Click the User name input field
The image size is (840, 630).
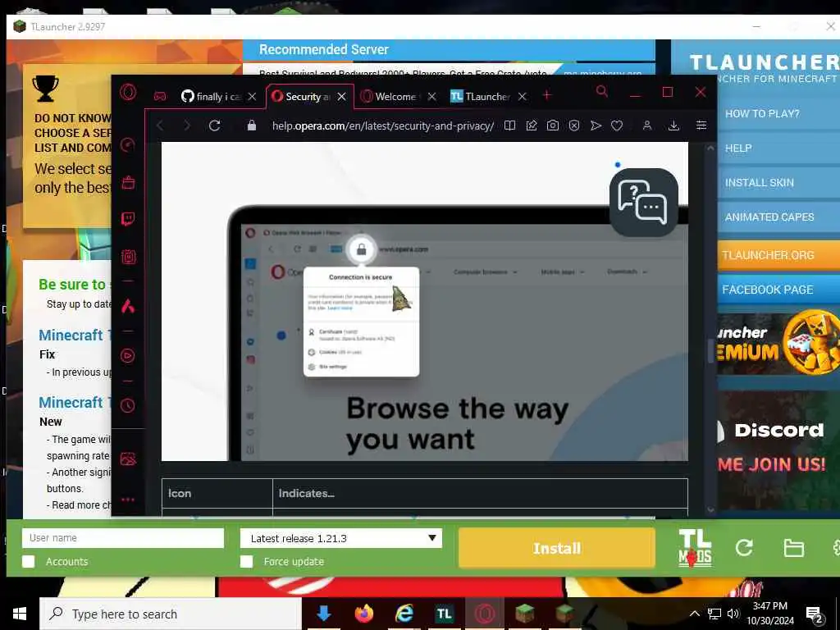coord(123,538)
